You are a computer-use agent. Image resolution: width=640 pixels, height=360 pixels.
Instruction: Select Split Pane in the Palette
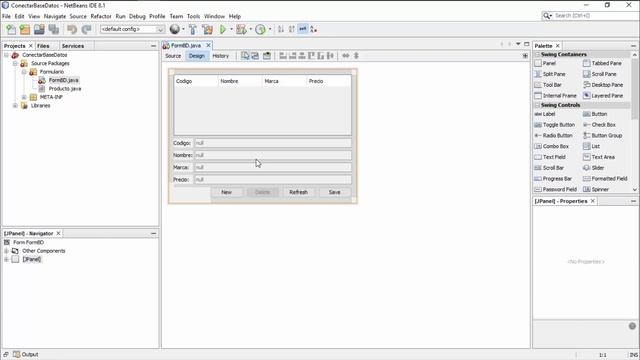(550, 74)
